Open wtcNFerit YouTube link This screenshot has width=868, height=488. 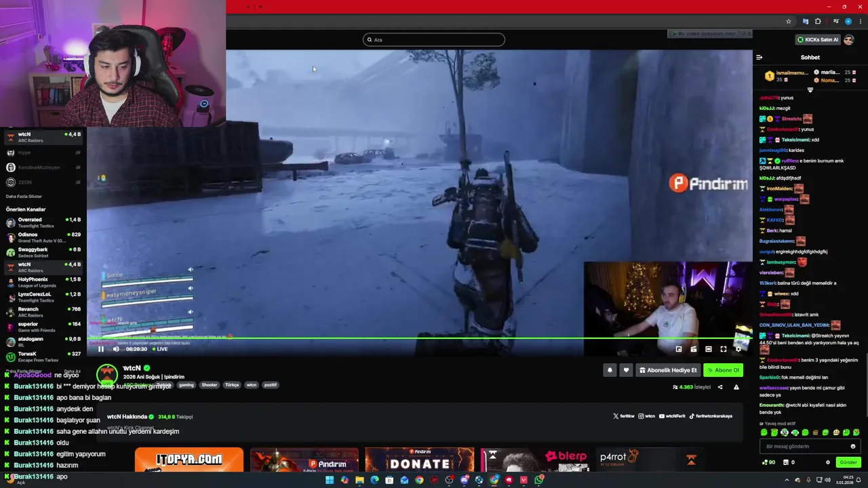coord(673,416)
